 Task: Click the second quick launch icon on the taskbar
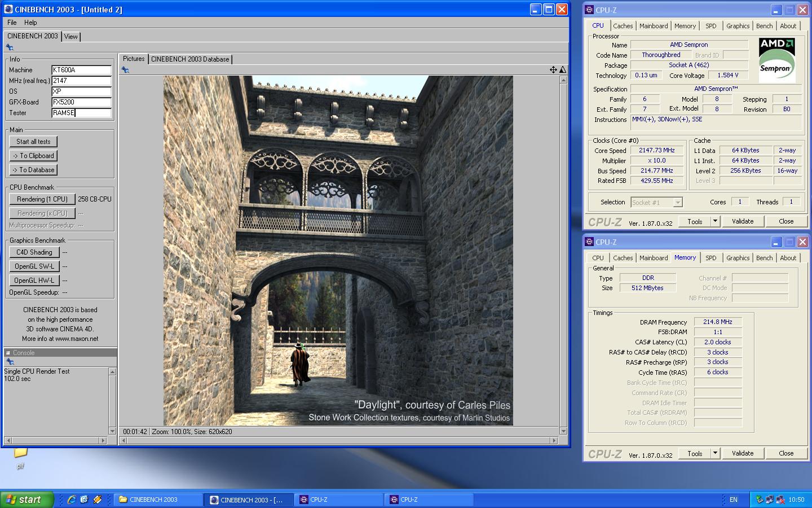tap(85, 500)
